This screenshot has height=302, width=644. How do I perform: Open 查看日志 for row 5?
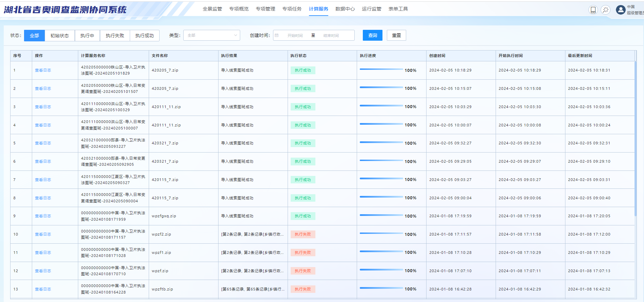point(43,143)
